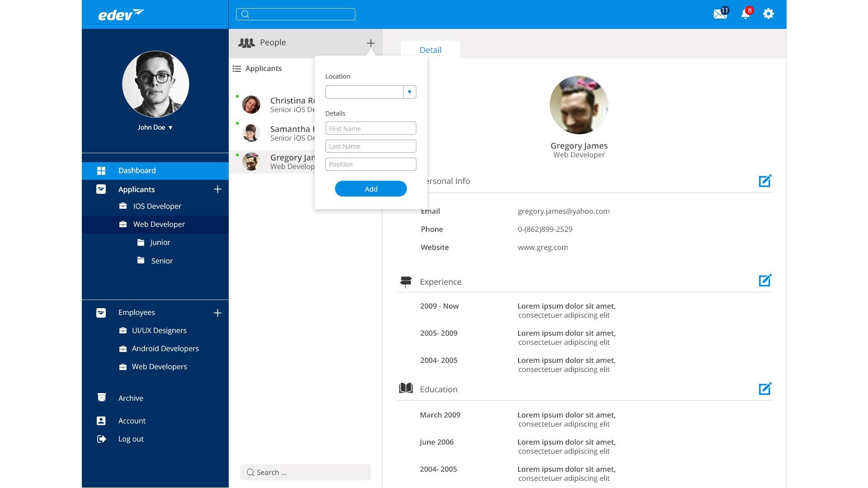Viewport: 868px width, 488px height.
Task: Collapse the Applicants sidebar section
Action: point(101,189)
